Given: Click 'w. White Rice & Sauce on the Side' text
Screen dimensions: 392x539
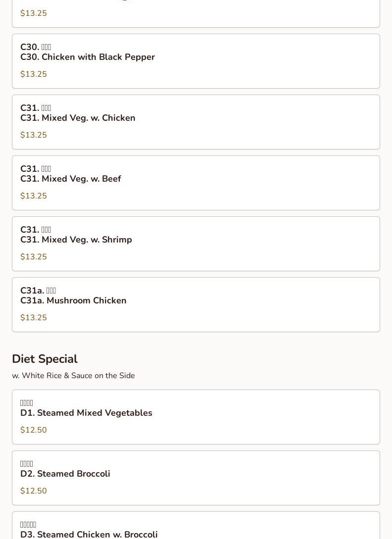Looking at the screenshot, I should 73,375.
